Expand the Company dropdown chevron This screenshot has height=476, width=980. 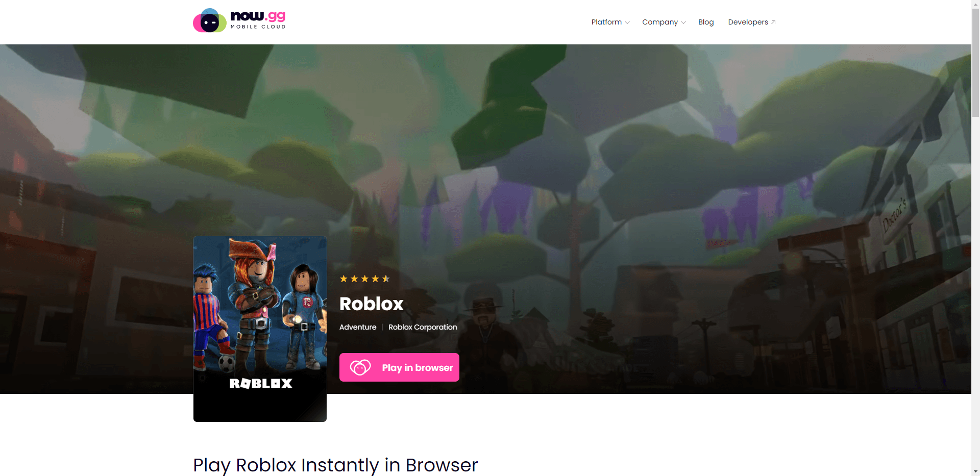pyautogui.click(x=683, y=22)
